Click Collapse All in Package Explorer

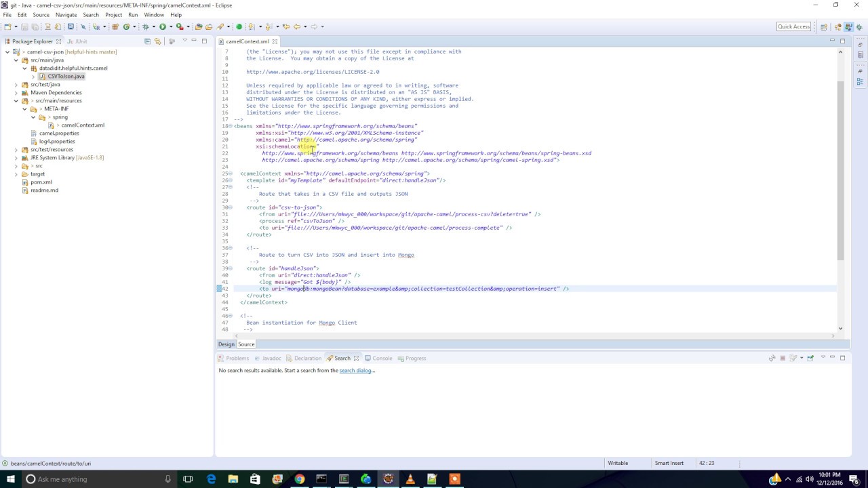[x=147, y=41]
